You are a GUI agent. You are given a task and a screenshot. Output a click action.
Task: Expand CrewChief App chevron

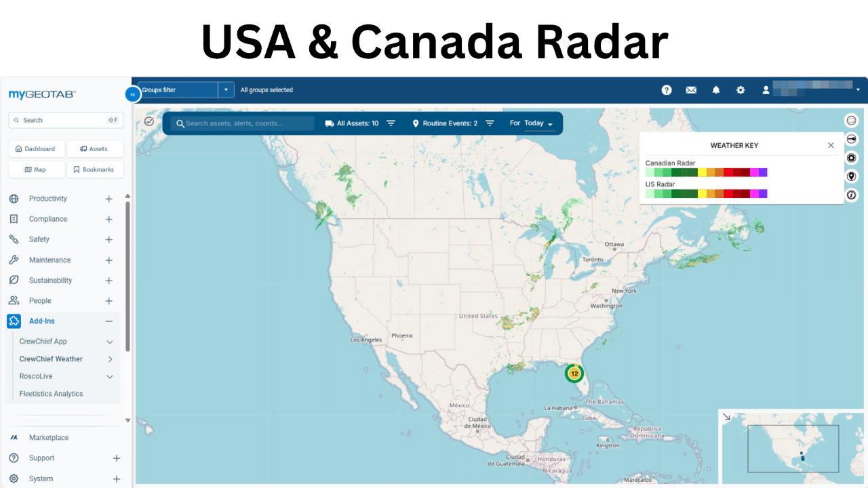[x=110, y=342]
